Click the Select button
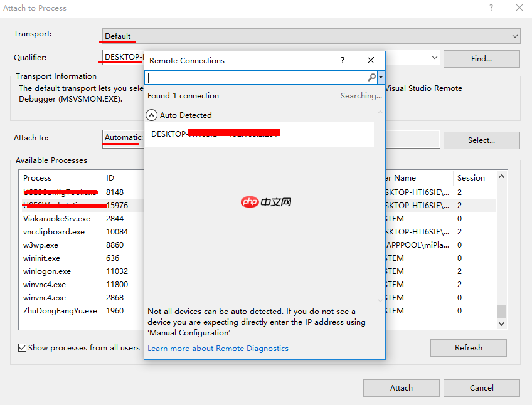 pyautogui.click(x=481, y=140)
